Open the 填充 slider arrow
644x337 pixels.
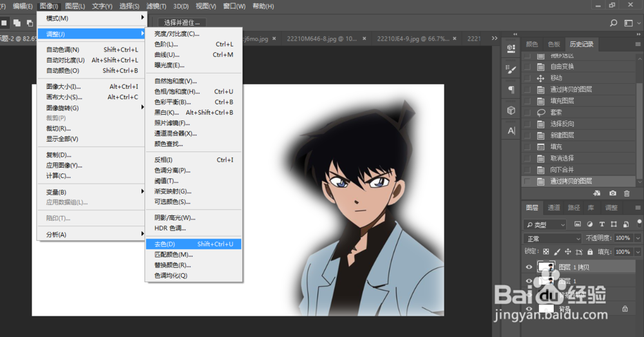[x=638, y=252]
